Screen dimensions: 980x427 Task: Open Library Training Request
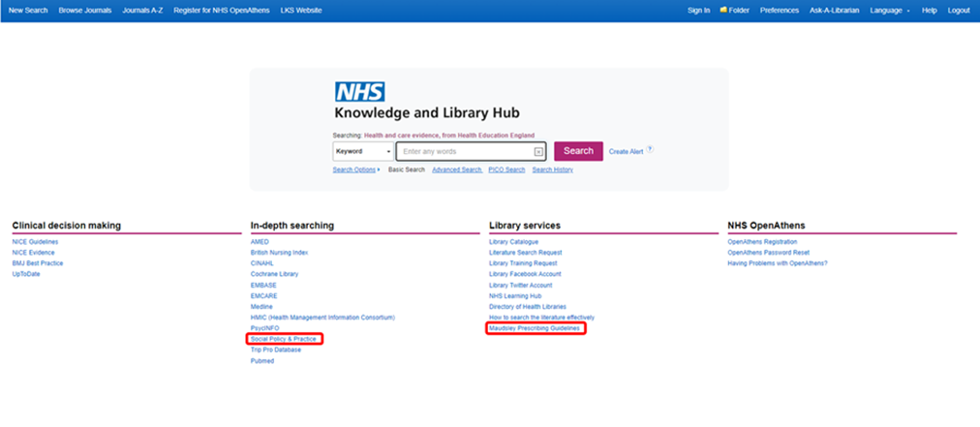coord(523,263)
